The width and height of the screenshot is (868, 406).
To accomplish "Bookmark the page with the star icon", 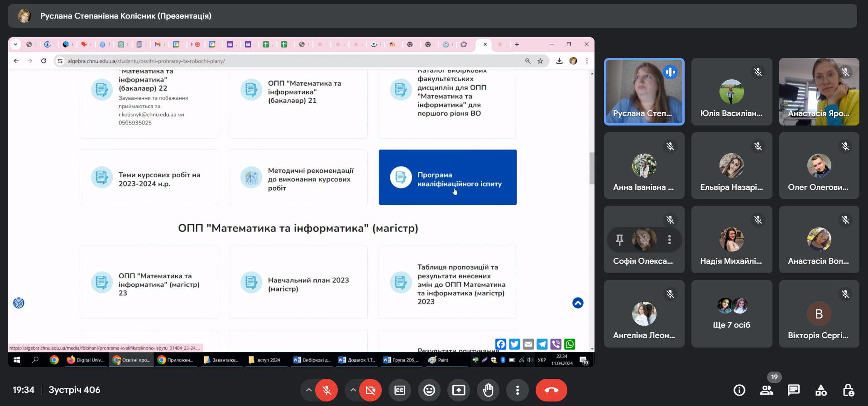I will coord(540,61).
